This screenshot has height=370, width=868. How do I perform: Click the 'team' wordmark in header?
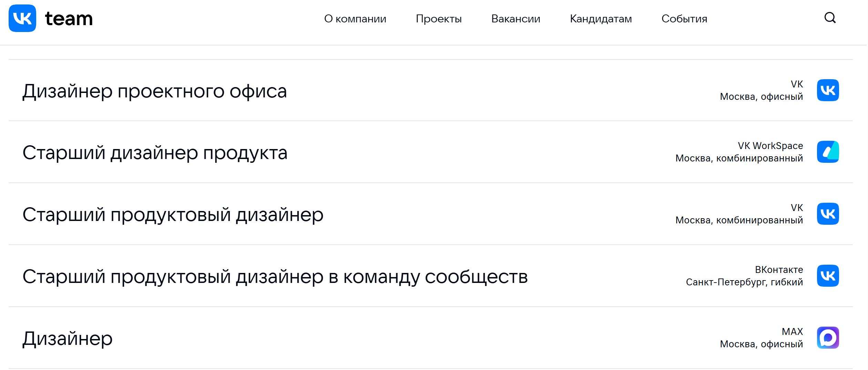pyautogui.click(x=69, y=19)
